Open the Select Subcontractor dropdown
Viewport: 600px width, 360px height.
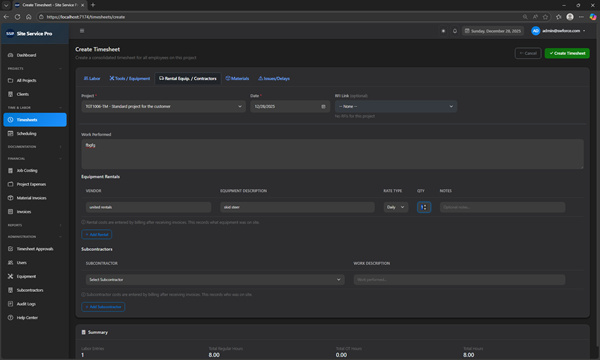215,280
